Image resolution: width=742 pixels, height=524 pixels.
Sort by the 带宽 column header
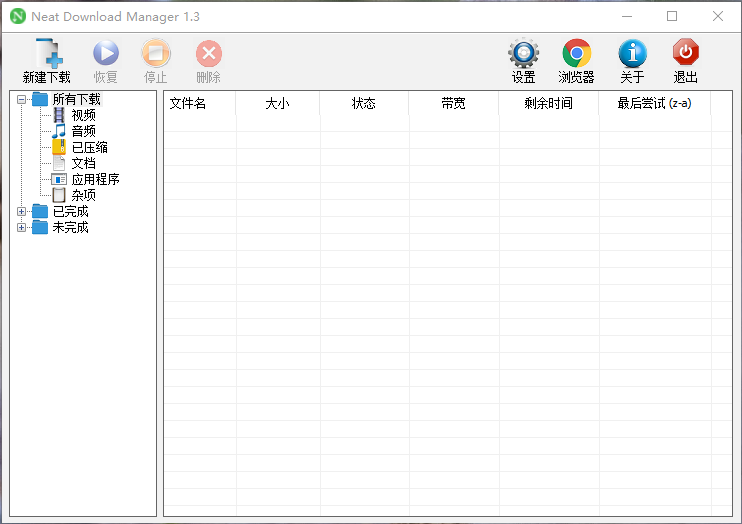453,103
